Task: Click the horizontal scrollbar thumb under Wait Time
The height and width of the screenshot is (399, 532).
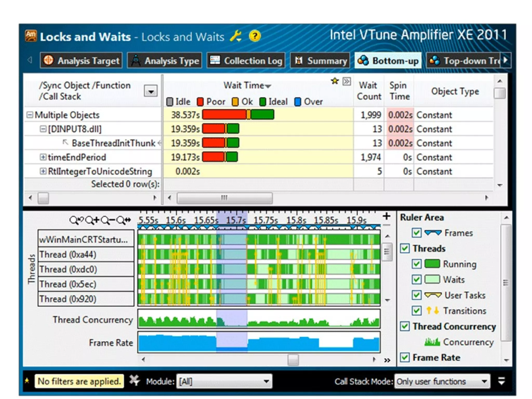Action: pos(224,198)
